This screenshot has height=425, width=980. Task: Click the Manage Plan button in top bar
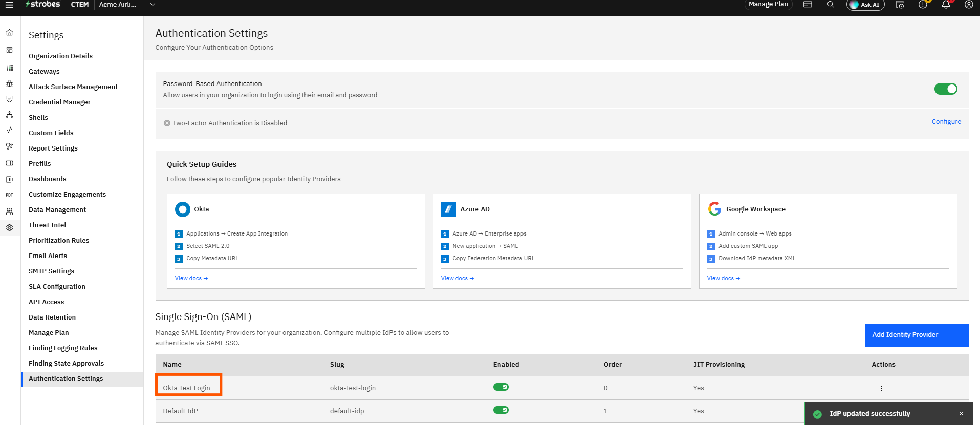pyautogui.click(x=768, y=4)
